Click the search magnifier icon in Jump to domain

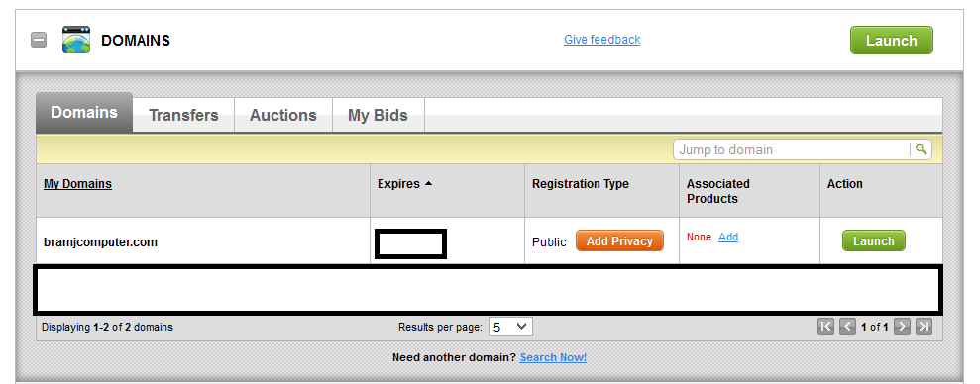(x=921, y=149)
